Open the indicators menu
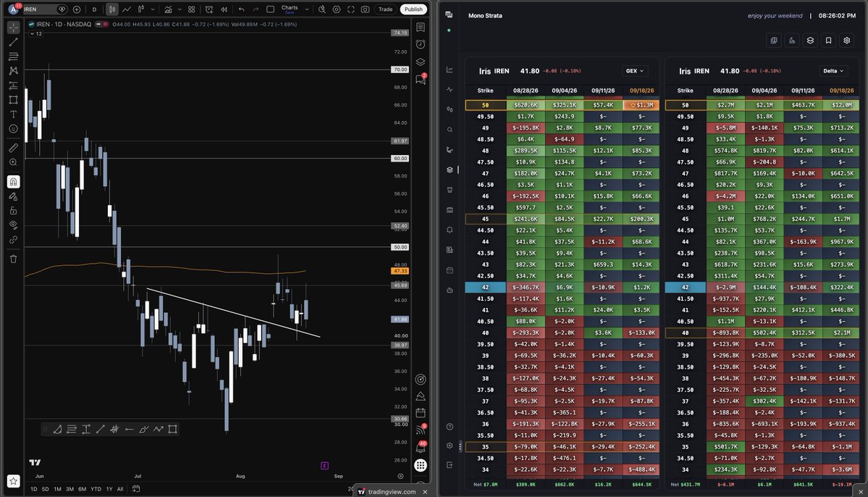Image resolution: width=868 pixels, height=497 pixels. (x=168, y=9)
